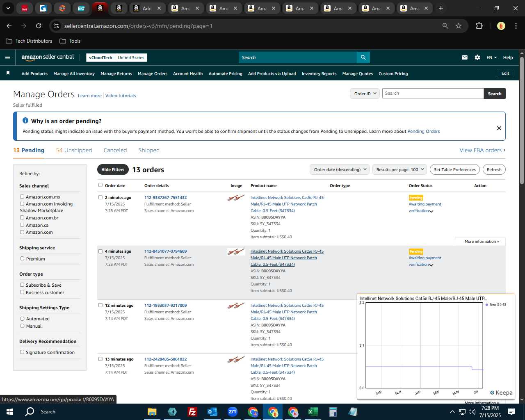Expand status details for order 112-9387267-7551432
Image resolution: width=525 pixels, height=420 pixels.
click(x=431, y=211)
